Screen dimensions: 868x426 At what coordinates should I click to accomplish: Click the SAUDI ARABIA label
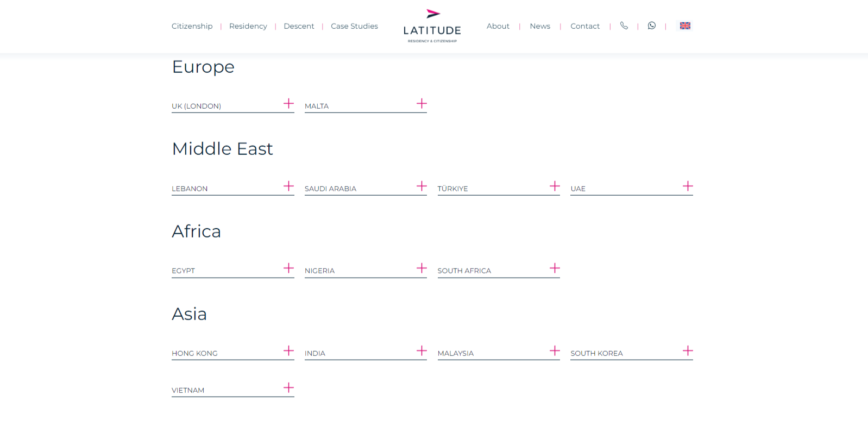tap(330, 189)
